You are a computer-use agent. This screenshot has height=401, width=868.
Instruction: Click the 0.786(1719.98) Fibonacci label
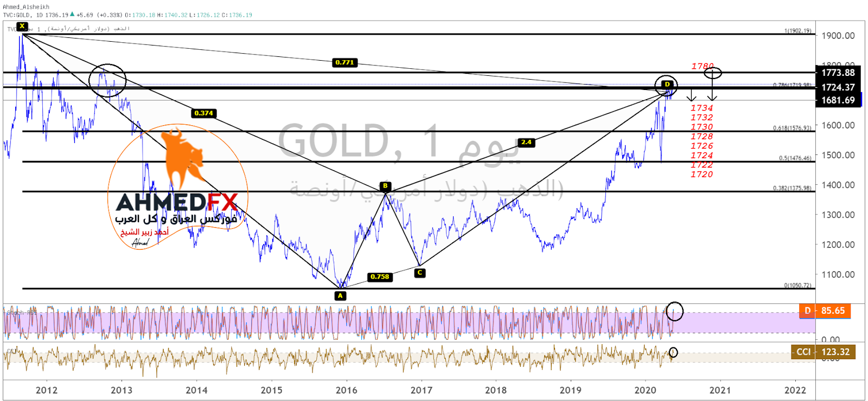[792, 85]
